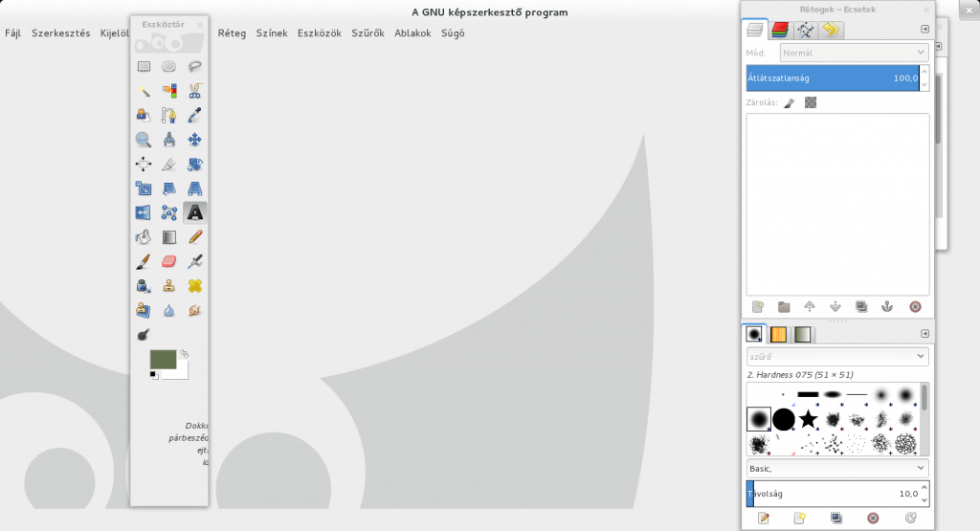
Task: Select the Airbrush tool
Action: tap(194, 261)
